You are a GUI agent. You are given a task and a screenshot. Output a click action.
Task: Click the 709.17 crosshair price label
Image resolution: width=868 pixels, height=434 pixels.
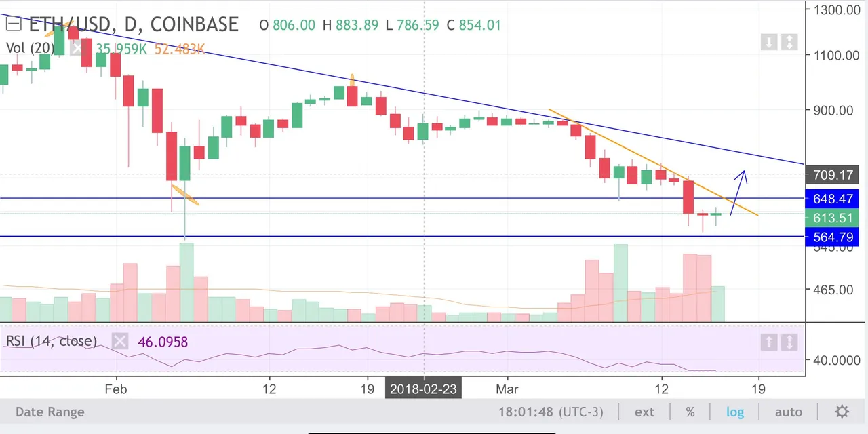click(832, 175)
